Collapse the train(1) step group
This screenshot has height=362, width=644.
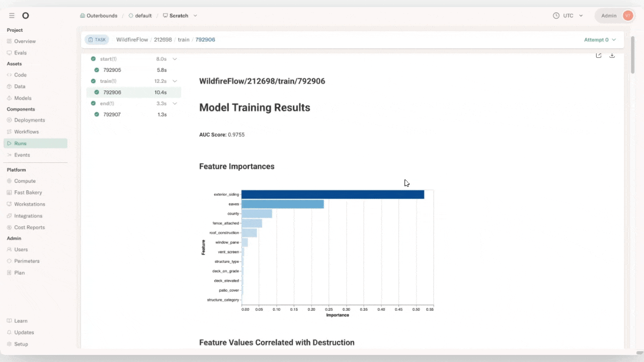point(175,81)
